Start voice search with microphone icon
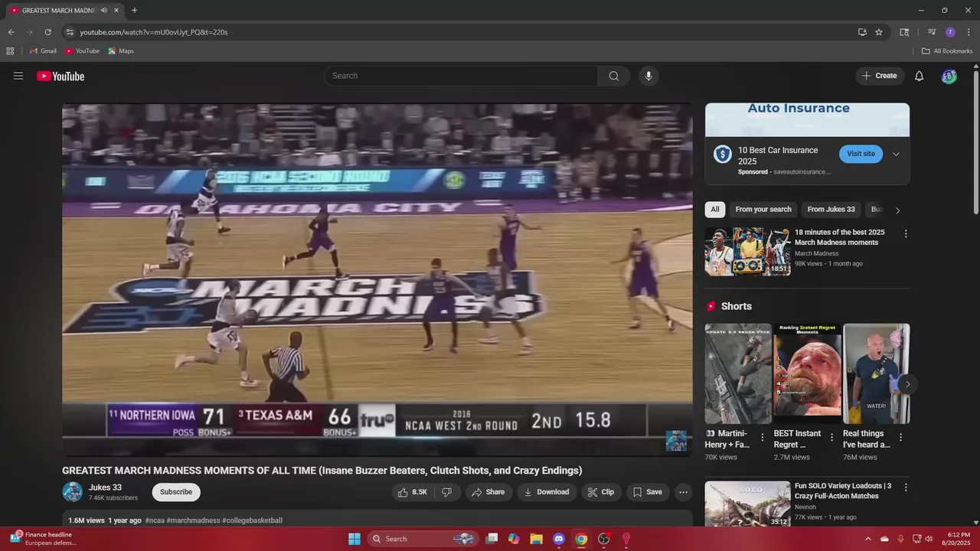This screenshot has height=551, width=980. tap(648, 76)
